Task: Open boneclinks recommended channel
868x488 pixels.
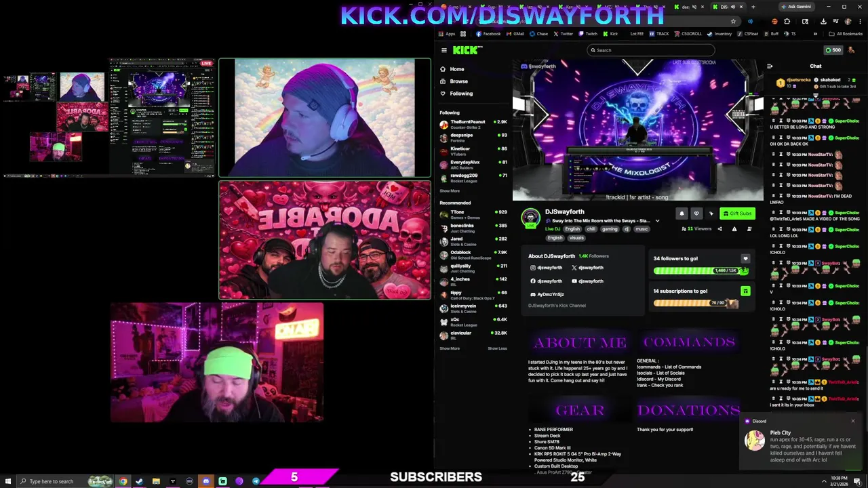Action: pyautogui.click(x=473, y=228)
